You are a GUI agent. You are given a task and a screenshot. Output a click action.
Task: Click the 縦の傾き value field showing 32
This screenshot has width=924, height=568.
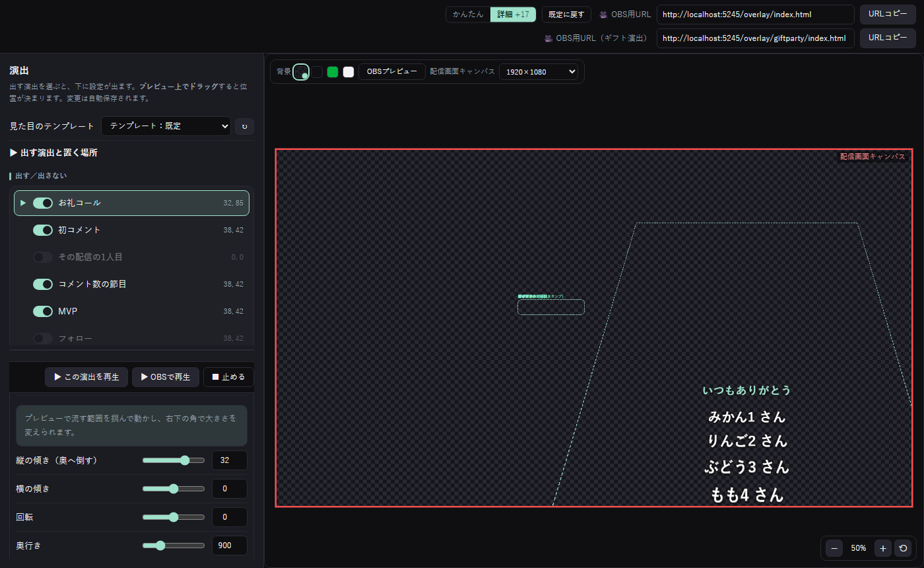tap(230, 460)
